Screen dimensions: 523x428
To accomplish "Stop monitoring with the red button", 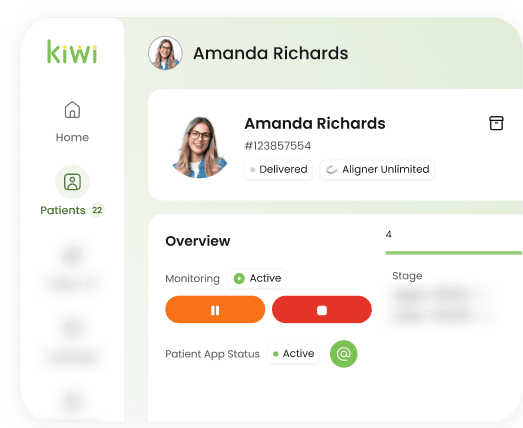I will click(322, 310).
